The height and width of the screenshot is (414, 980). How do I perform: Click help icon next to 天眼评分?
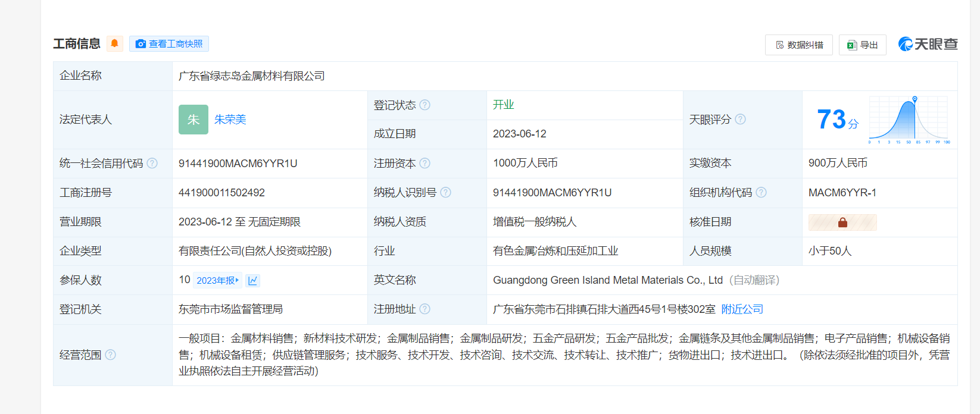click(740, 119)
